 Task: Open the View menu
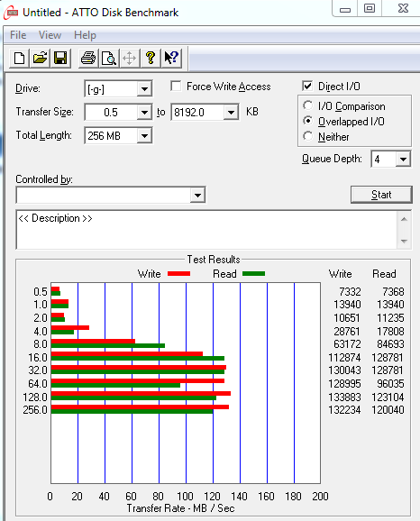click(x=50, y=35)
